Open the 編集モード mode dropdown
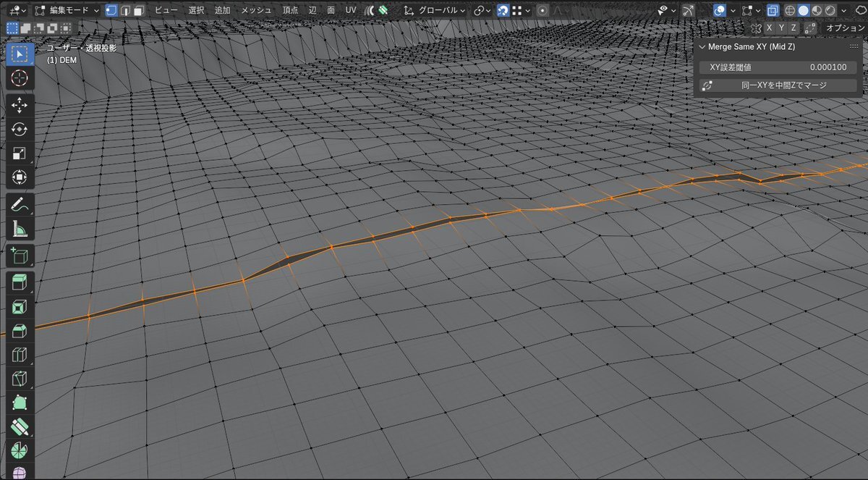The height and width of the screenshot is (480, 868). pos(67,10)
